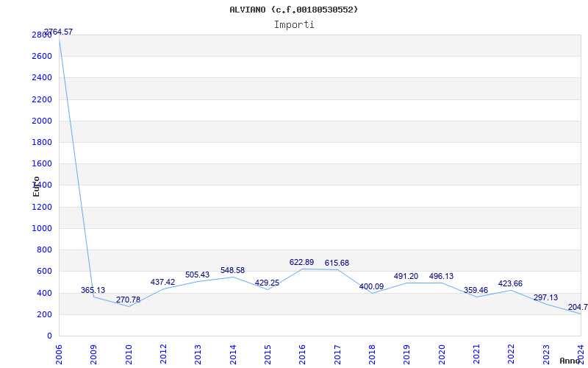Viewport: 588px width, 368px height.
Task: Click the x-axis year 2016
Action: tap(302, 354)
